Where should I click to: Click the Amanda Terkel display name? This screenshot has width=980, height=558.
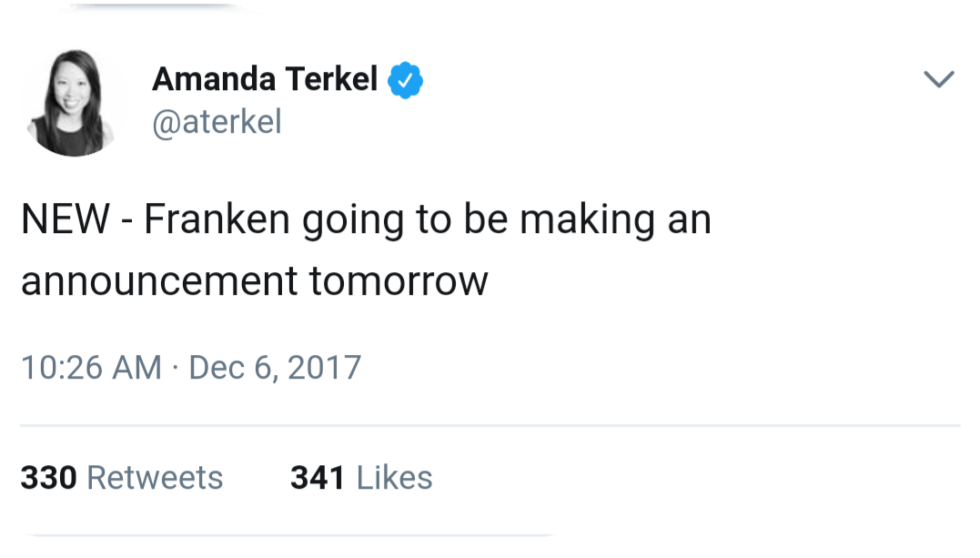tap(264, 80)
